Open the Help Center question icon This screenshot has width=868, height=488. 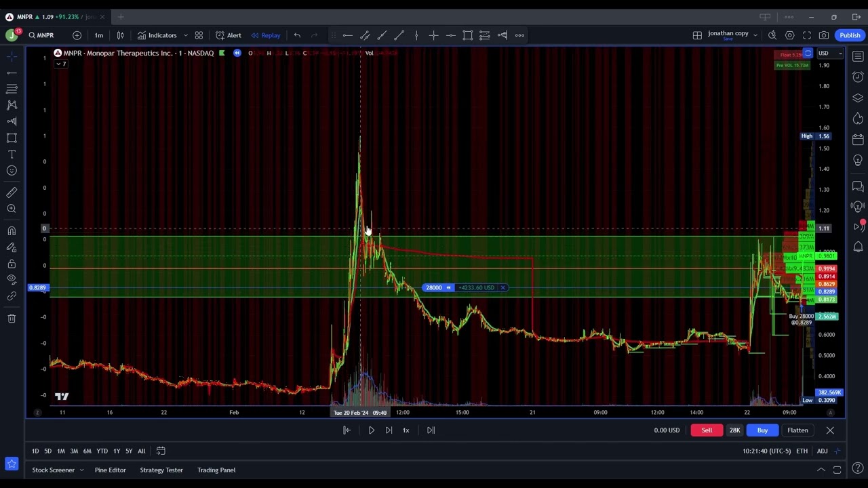(x=858, y=469)
